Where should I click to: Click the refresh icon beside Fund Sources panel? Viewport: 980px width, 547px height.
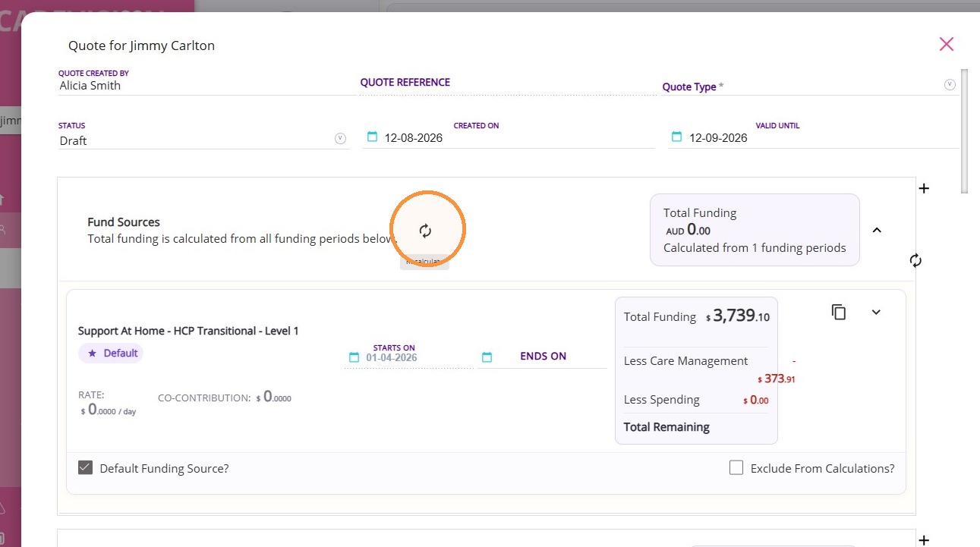coord(915,260)
